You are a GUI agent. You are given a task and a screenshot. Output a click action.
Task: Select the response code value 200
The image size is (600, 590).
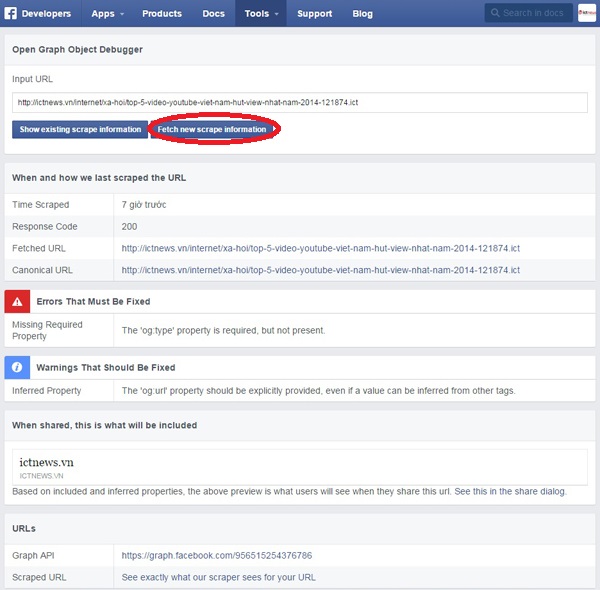coord(129,227)
